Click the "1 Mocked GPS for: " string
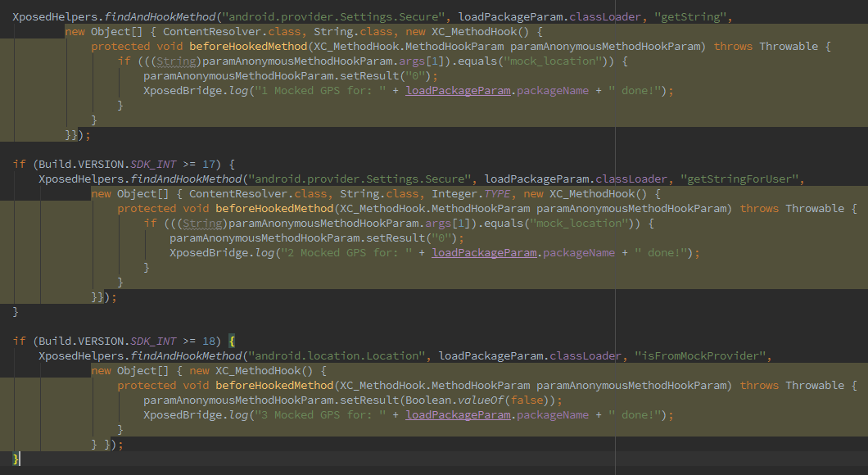 point(320,91)
